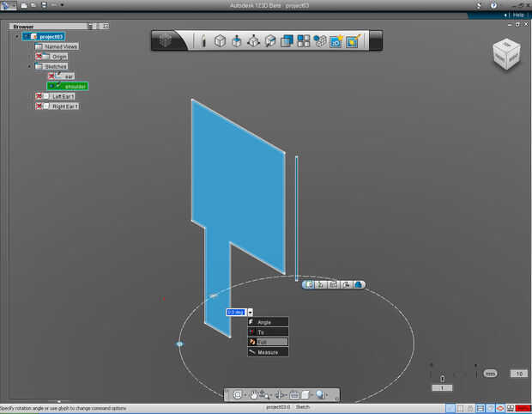The image size is (532, 414).
Task: Click the Pattern grid icon in toolbar
Action: coord(304,41)
